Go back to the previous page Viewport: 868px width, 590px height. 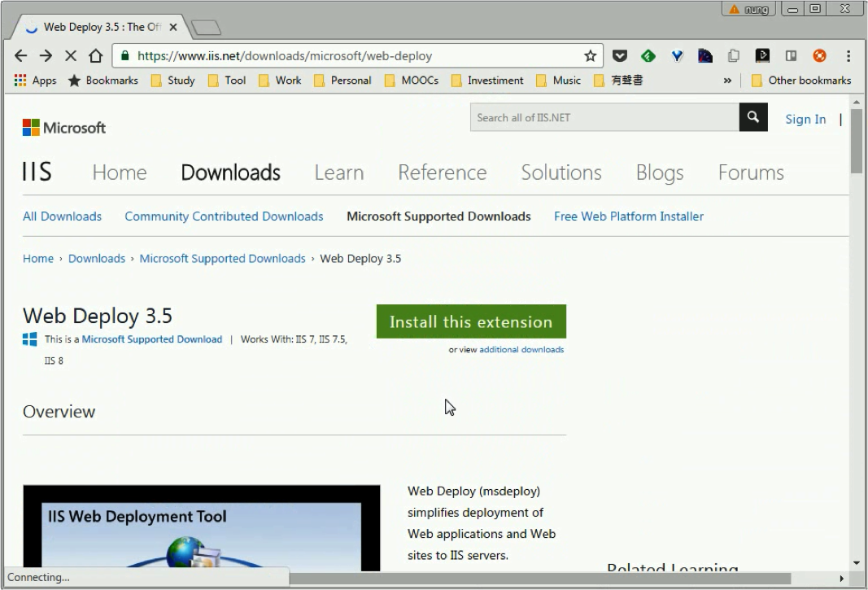coord(20,56)
